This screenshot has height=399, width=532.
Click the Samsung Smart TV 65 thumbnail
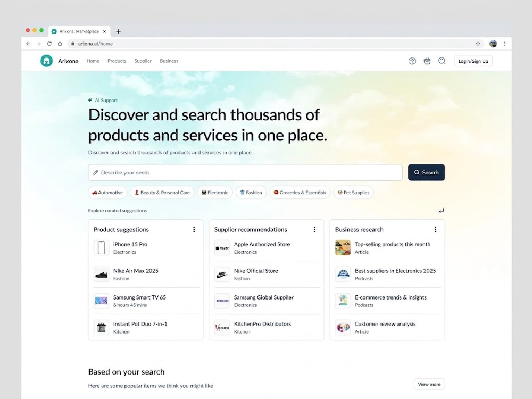101,301
